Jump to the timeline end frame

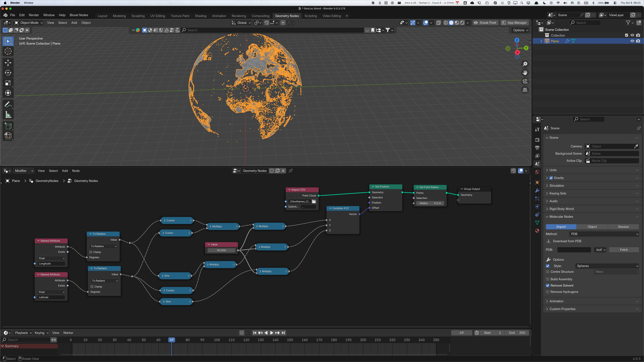click(x=283, y=333)
